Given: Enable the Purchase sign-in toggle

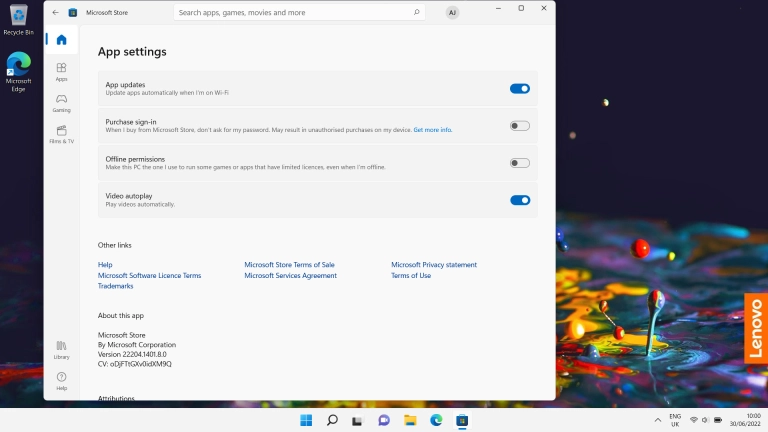Looking at the screenshot, I should [x=520, y=126].
